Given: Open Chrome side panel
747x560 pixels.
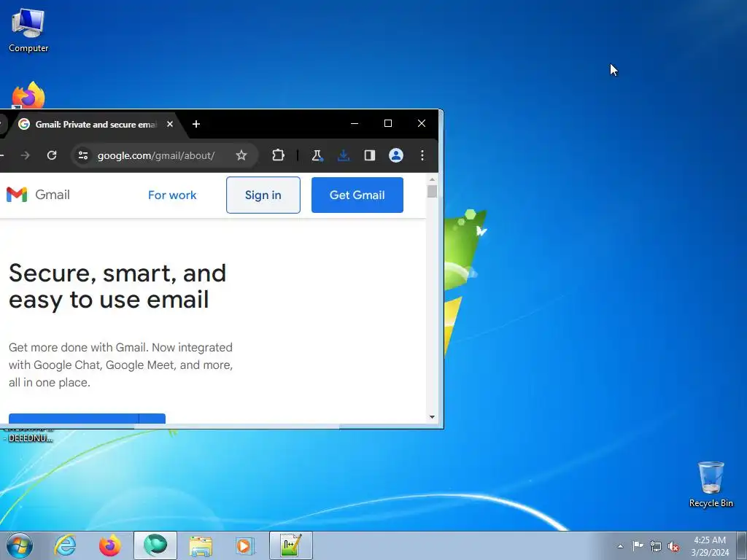Looking at the screenshot, I should 370,155.
